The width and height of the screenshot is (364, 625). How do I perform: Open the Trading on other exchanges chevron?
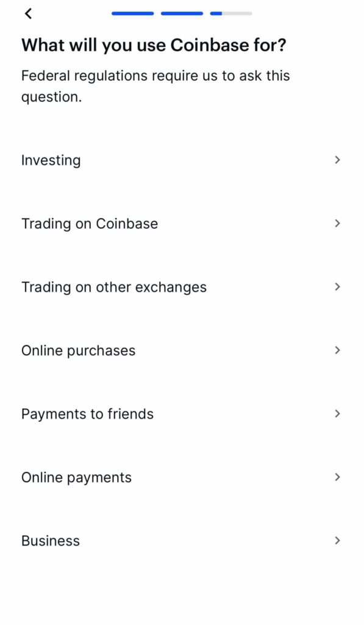point(337,287)
